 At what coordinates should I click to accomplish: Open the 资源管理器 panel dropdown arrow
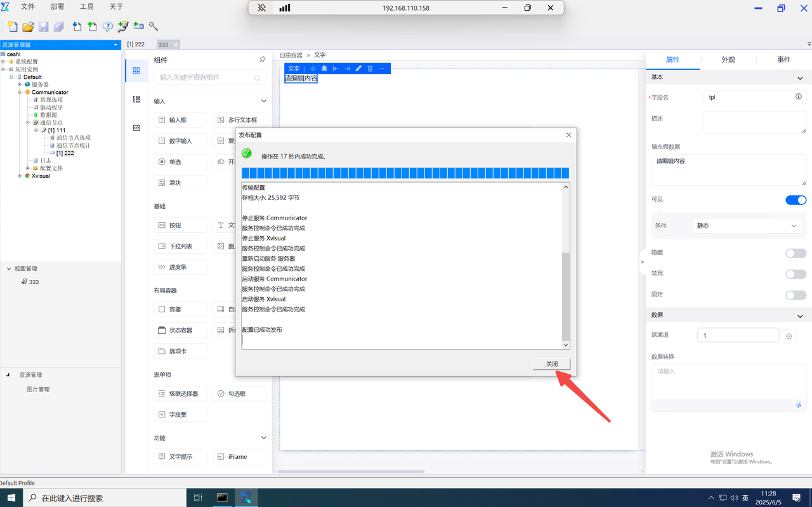click(115, 45)
